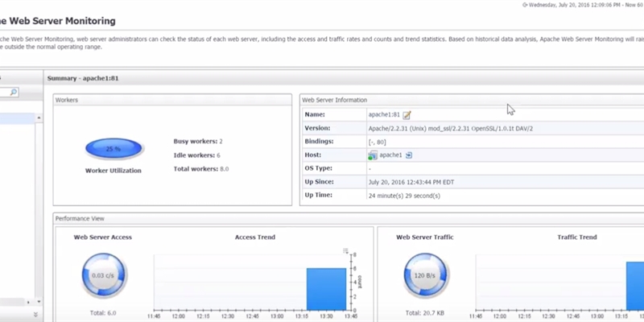Viewport: 644px width, 322px height.
Task: Click the blue bar in Access Trend chart
Action: click(327, 289)
